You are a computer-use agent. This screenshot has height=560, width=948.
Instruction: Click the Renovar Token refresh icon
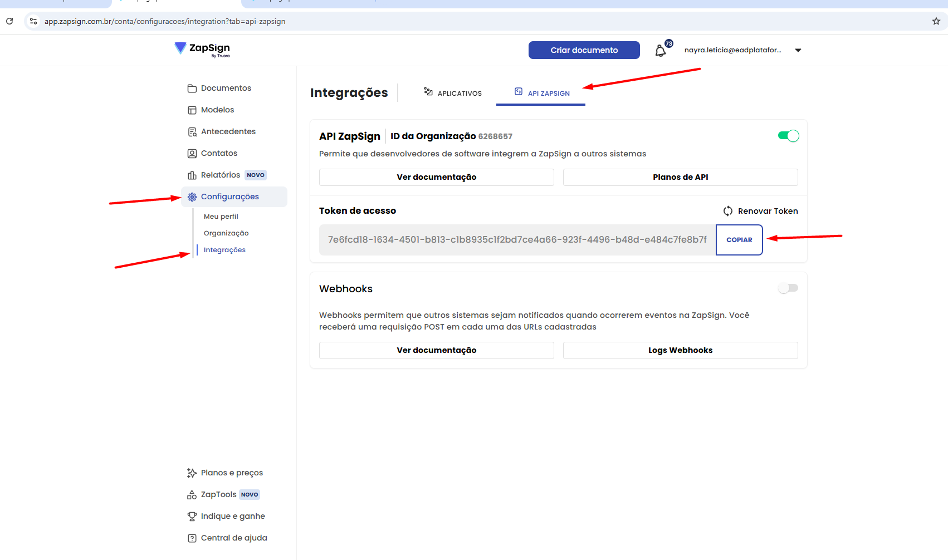coord(728,211)
